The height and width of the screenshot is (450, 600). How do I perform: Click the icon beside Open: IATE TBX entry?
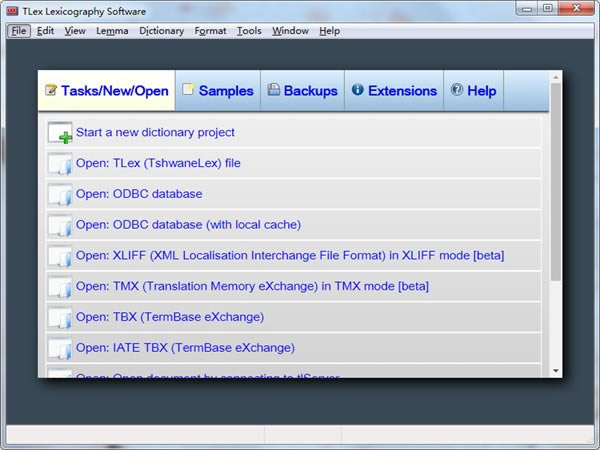[x=60, y=348]
